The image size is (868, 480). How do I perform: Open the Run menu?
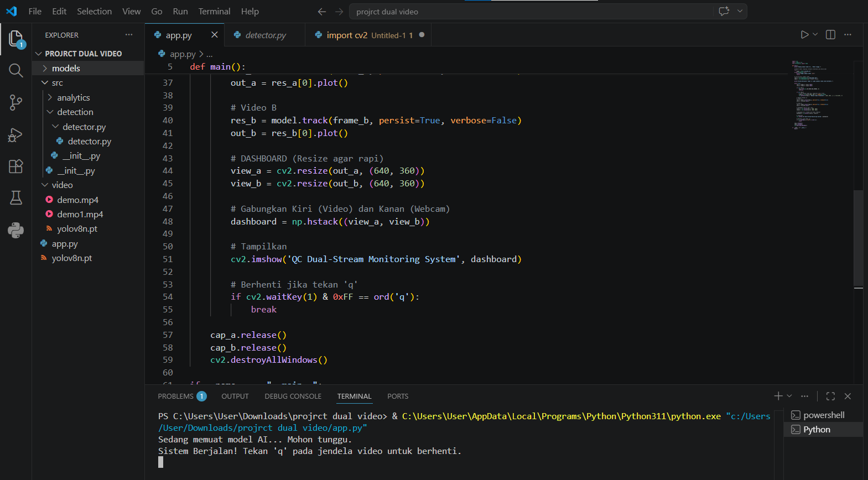click(x=180, y=11)
